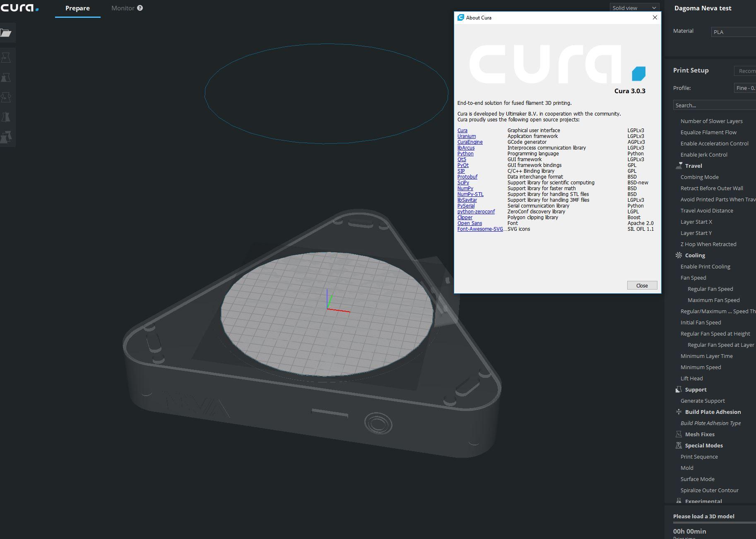Close About Cura with the X button
The height and width of the screenshot is (539, 756).
point(655,17)
